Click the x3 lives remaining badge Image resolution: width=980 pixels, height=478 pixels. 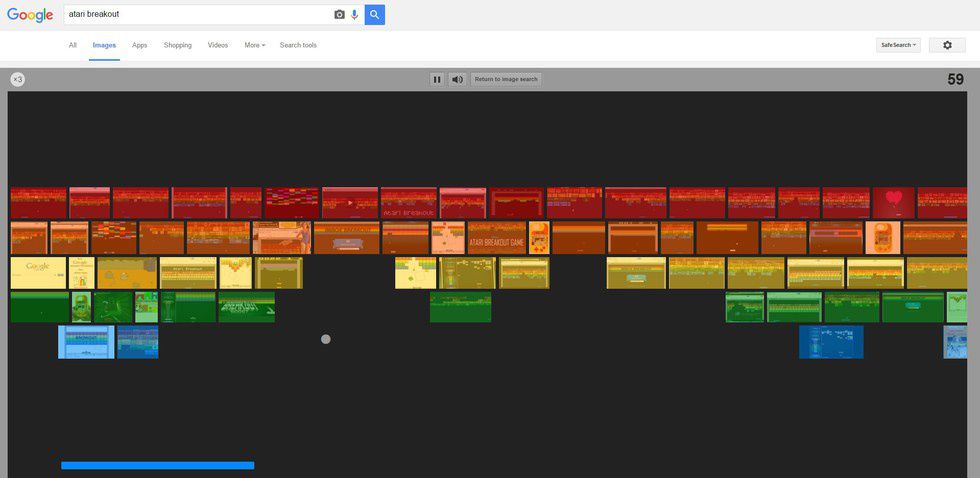point(18,79)
